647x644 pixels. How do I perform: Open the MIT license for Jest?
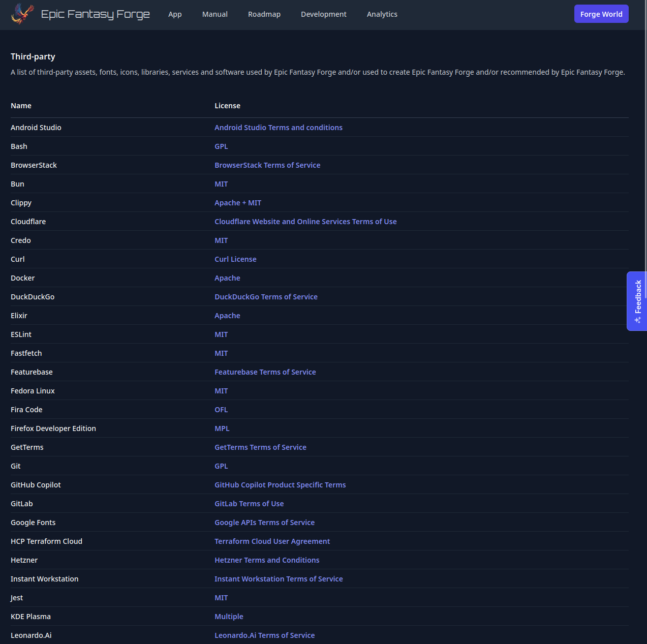pyautogui.click(x=221, y=598)
